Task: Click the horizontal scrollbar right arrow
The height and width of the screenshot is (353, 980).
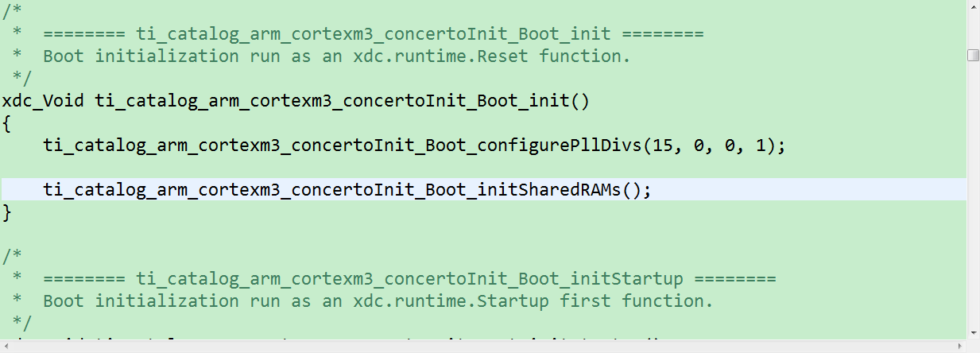Action: point(960,347)
